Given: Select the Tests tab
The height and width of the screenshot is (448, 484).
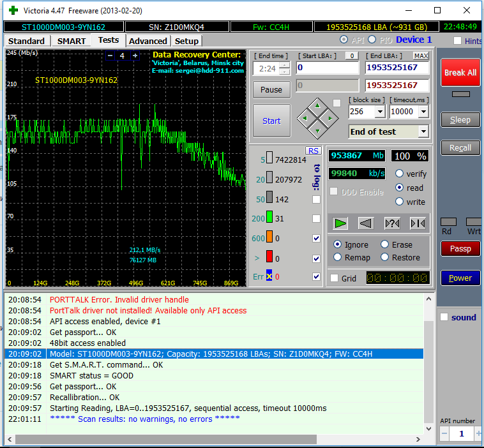Looking at the screenshot, I should [x=109, y=40].
